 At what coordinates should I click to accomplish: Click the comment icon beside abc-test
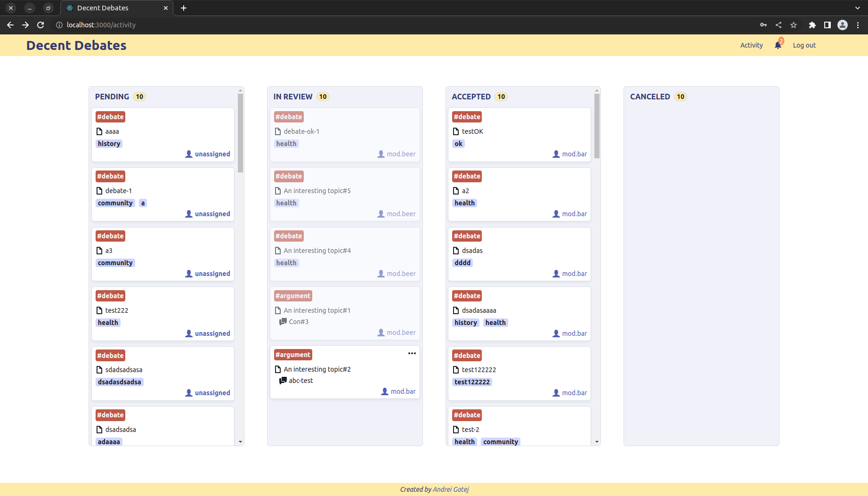pyautogui.click(x=283, y=381)
